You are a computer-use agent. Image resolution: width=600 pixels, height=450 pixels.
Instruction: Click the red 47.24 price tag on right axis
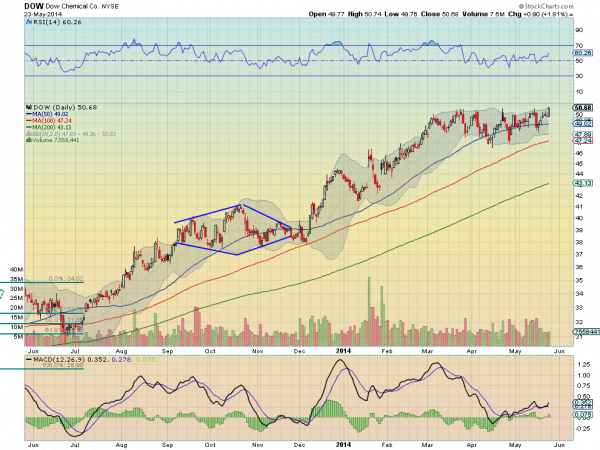[583, 141]
